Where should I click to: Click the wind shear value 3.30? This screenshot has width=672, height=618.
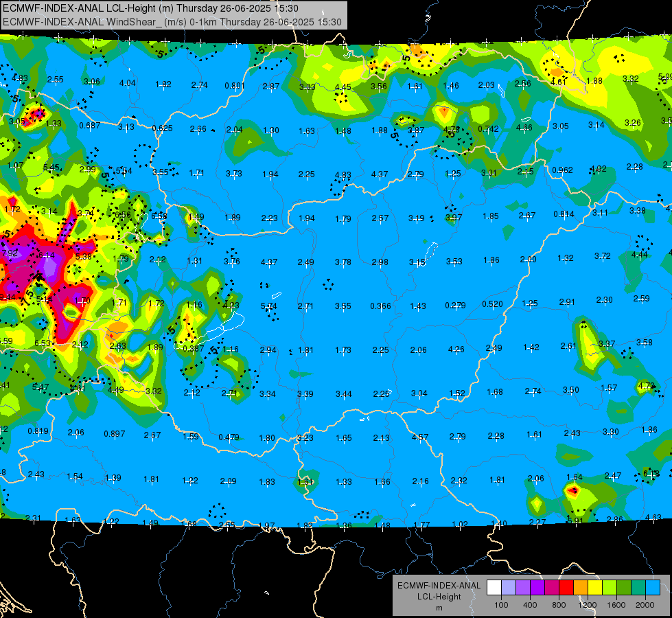[x=611, y=431]
